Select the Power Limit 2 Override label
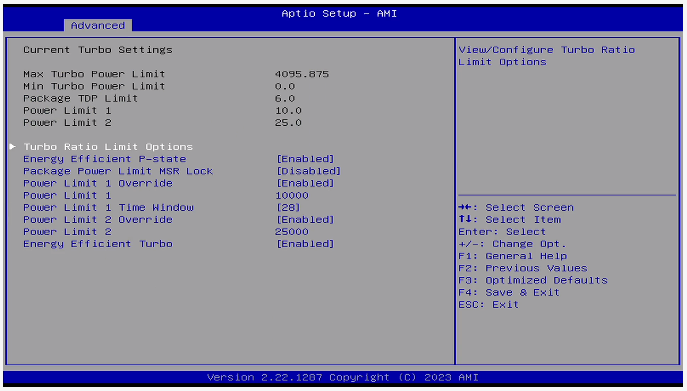687x391 pixels. point(98,220)
